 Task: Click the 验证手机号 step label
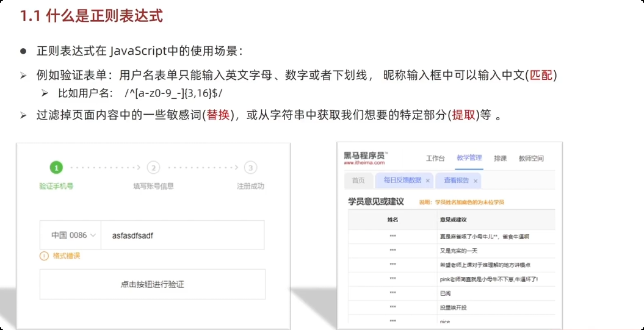(56, 186)
